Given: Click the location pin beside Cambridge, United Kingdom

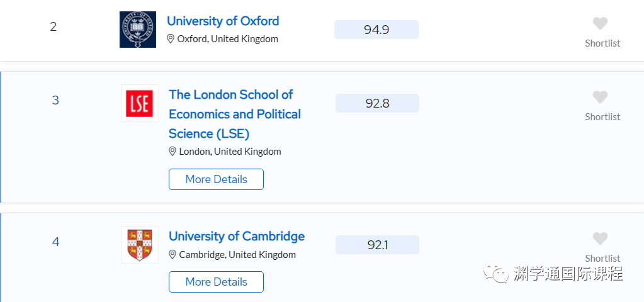Looking at the screenshot, I should [x=172, y=254].
